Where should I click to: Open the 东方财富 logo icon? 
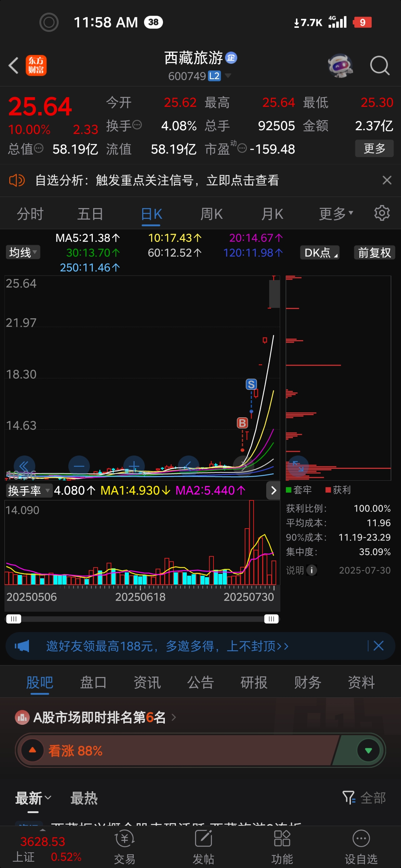(36, 66)
